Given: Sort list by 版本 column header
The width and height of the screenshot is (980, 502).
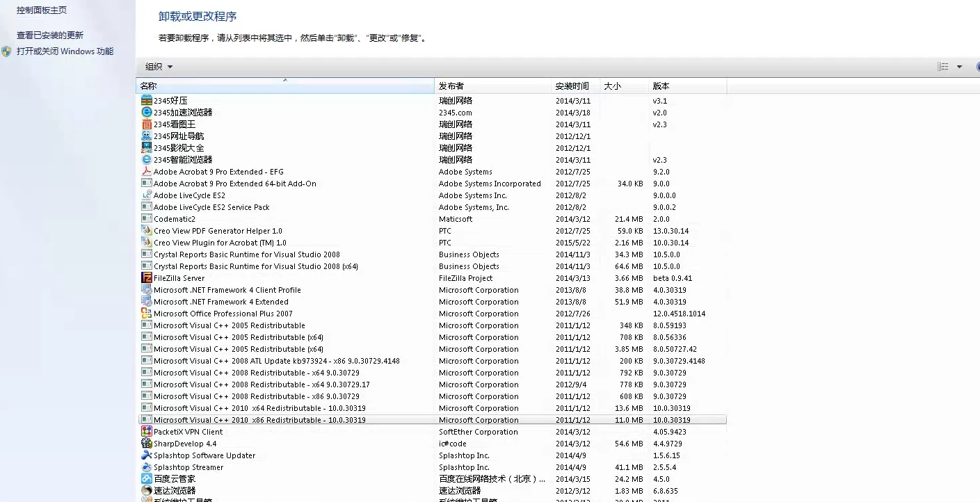Looking at the screenshot, I should 687,86.
